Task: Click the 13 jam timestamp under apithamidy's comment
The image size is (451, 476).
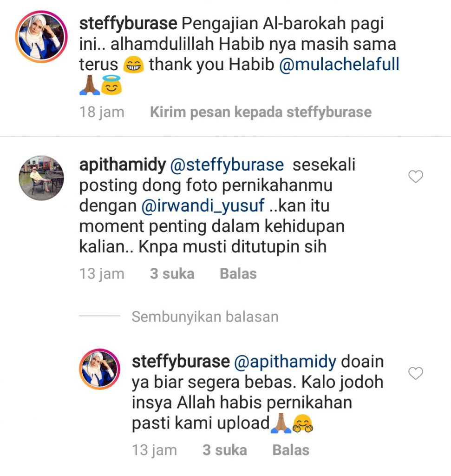Action: 102,273
